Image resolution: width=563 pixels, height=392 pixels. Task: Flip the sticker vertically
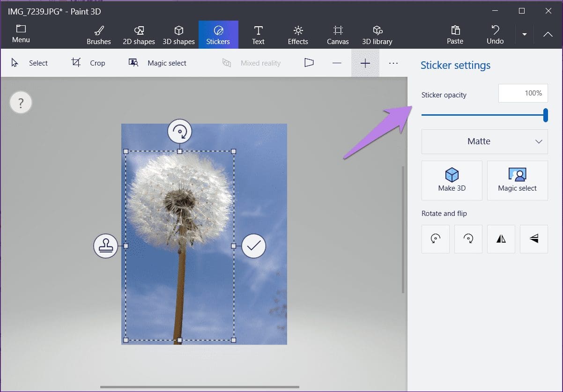[534, 239]
